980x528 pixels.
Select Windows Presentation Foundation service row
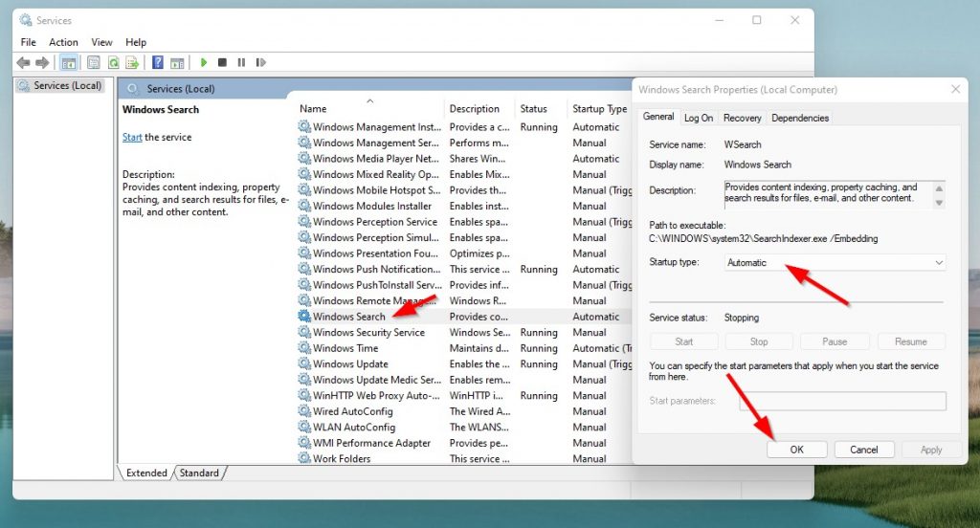(464, 253)
